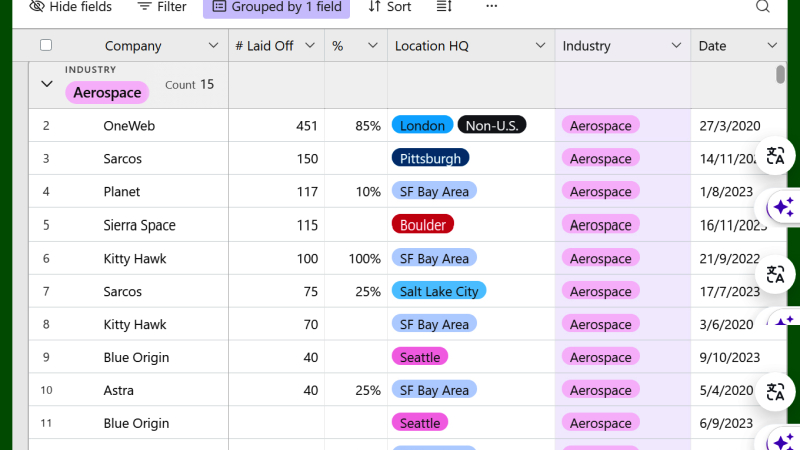Tick the select-all checkbox in header
This screenshot has height=450, width=800.
[46, 45]
